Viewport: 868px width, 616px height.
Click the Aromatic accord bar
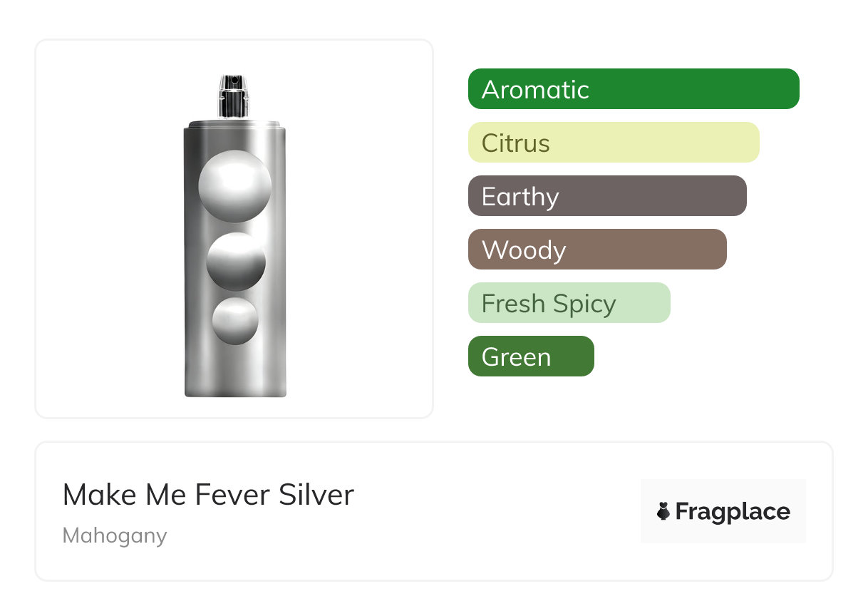tap(633, 89)
